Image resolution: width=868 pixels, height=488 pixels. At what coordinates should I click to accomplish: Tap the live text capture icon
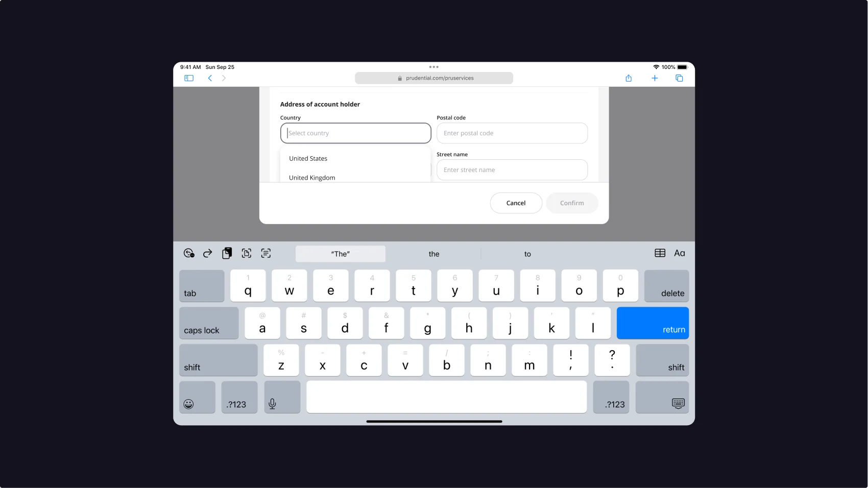point(266,253)
